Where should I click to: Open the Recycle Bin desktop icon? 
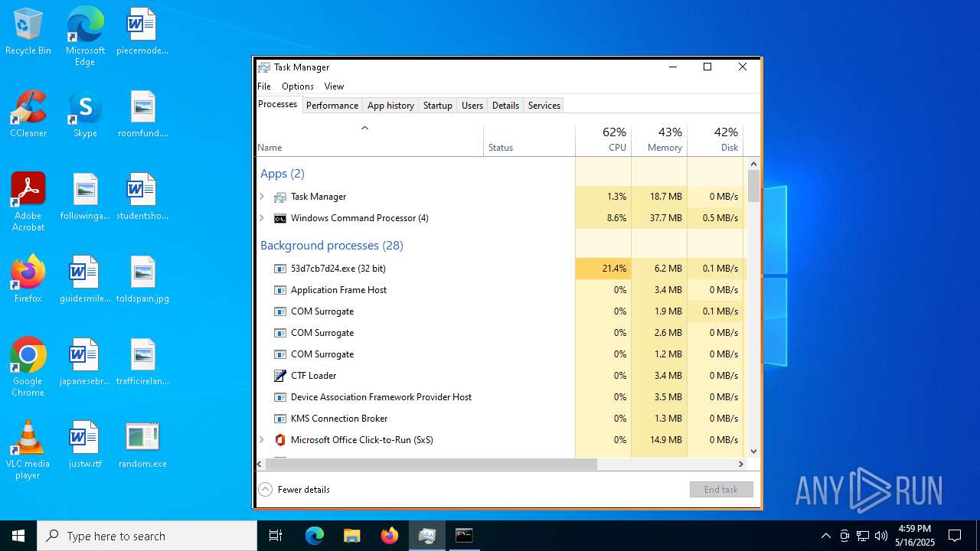(x=28, y=32)
